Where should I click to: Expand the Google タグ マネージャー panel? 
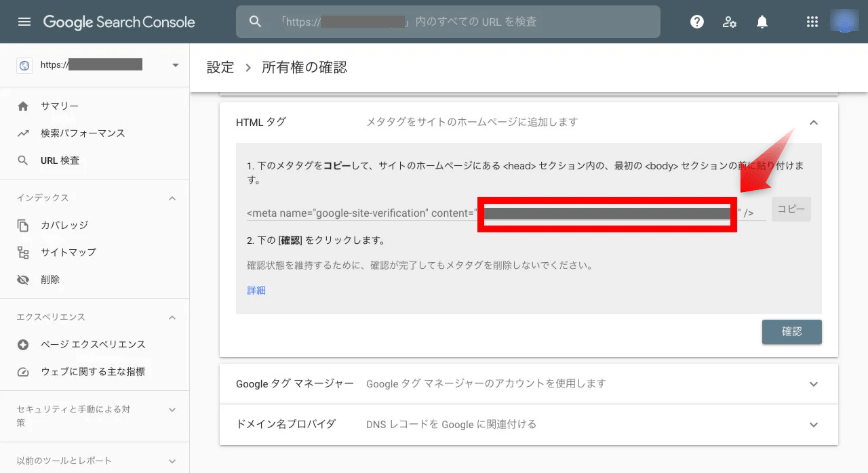tap(813, 384)
